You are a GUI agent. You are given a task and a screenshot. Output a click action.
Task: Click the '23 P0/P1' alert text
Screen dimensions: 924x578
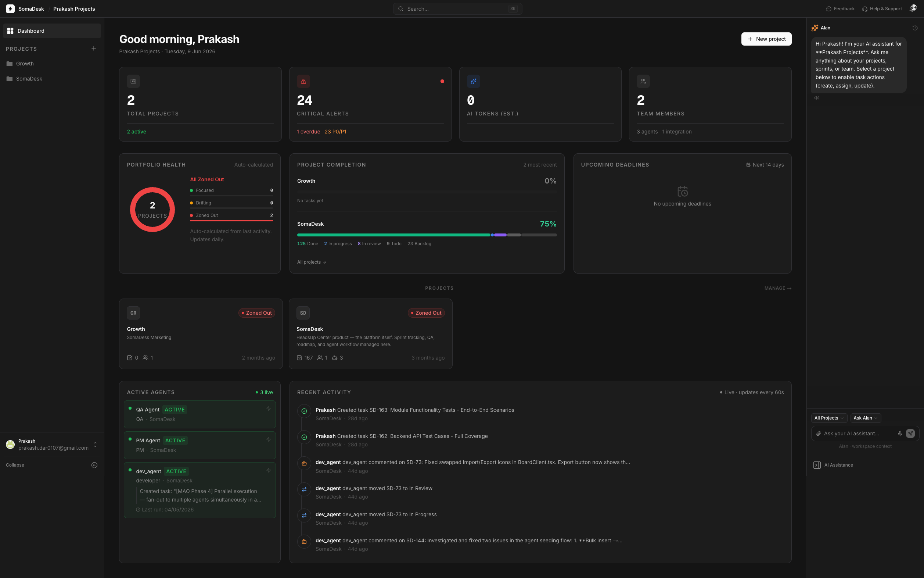coord(335,132)
